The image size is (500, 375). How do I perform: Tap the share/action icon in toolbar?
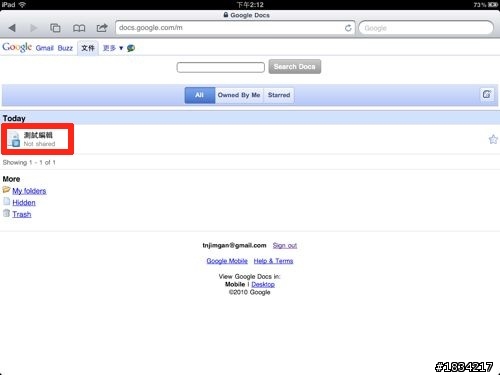(102, 28)
